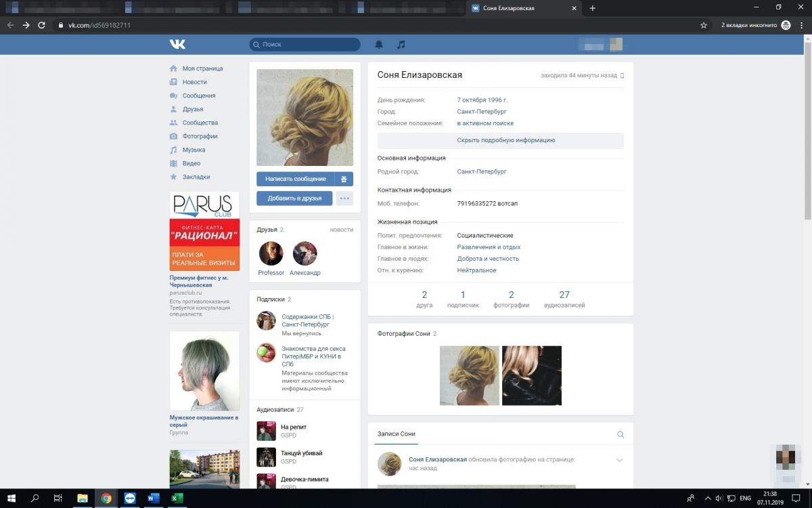This screenshot has width=812, height=508.
Task: Open the music note player icon
Action: (x=401, y=44)
